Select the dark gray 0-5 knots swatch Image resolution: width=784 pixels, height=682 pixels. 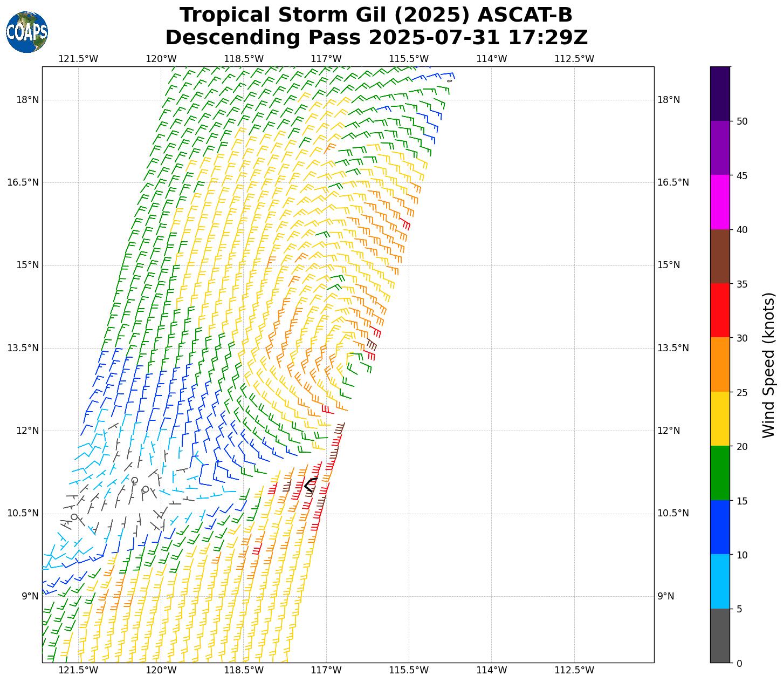(719, 635)
